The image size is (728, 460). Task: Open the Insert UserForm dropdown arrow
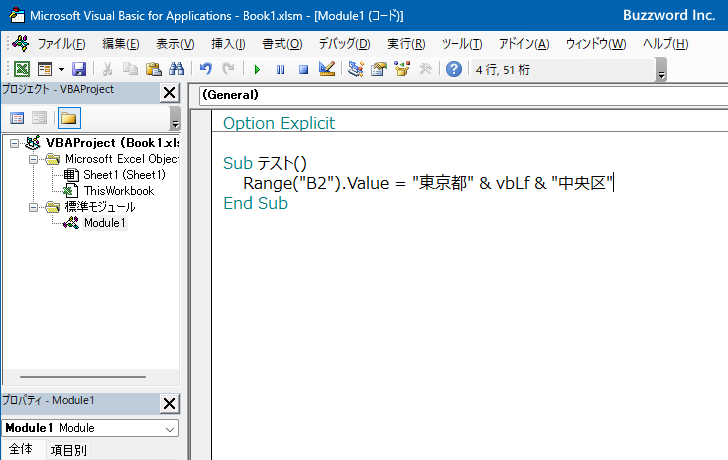61,70
